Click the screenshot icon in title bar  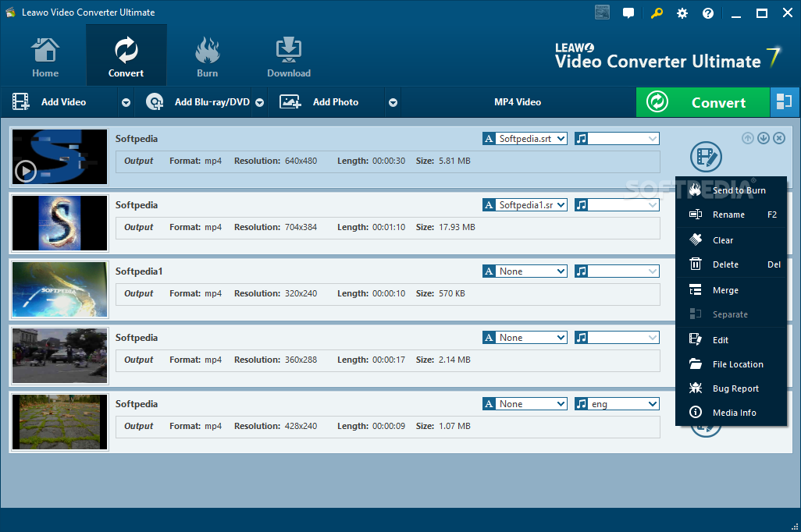coord(602,12)
